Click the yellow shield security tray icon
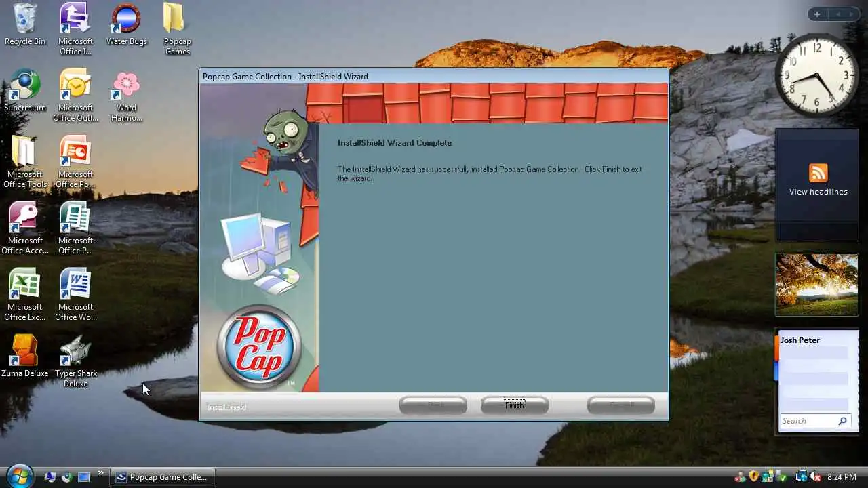 click(x=753, y=477)
